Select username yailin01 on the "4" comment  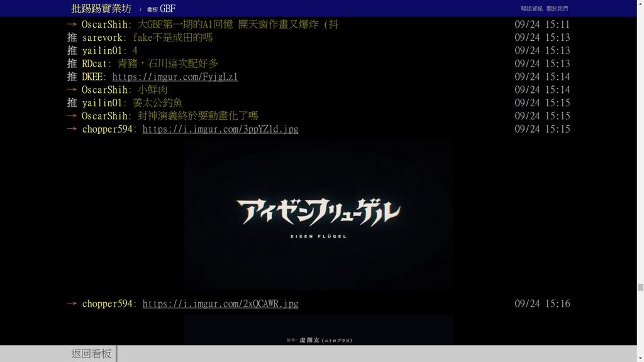[103, 51]
